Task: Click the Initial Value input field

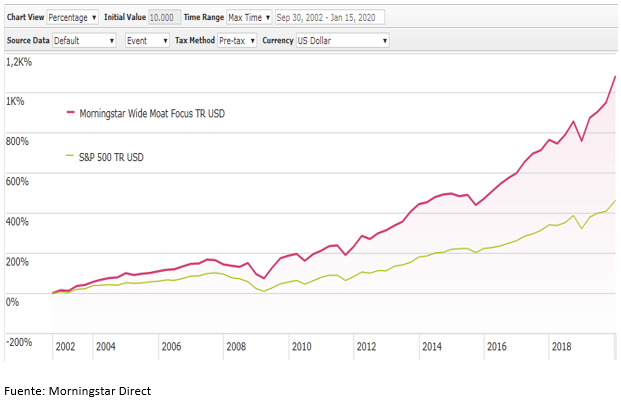Action: tap(164, 18)
